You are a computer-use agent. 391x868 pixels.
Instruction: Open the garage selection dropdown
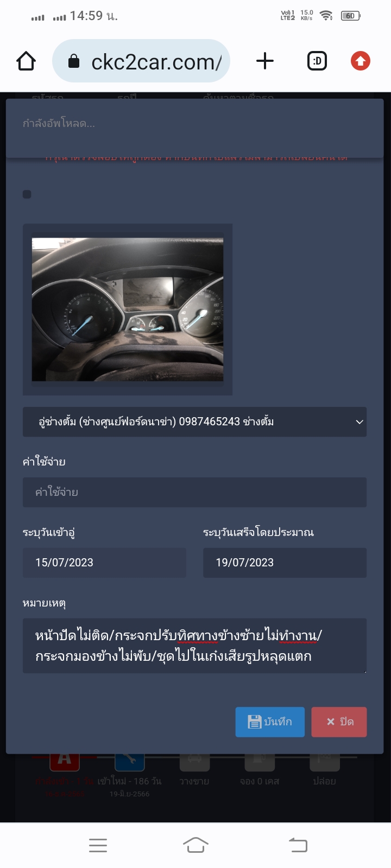coord(194,422)
